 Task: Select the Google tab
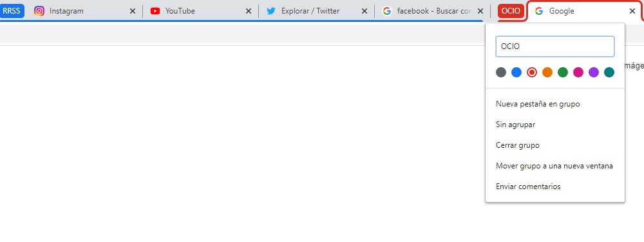[584, 11]
